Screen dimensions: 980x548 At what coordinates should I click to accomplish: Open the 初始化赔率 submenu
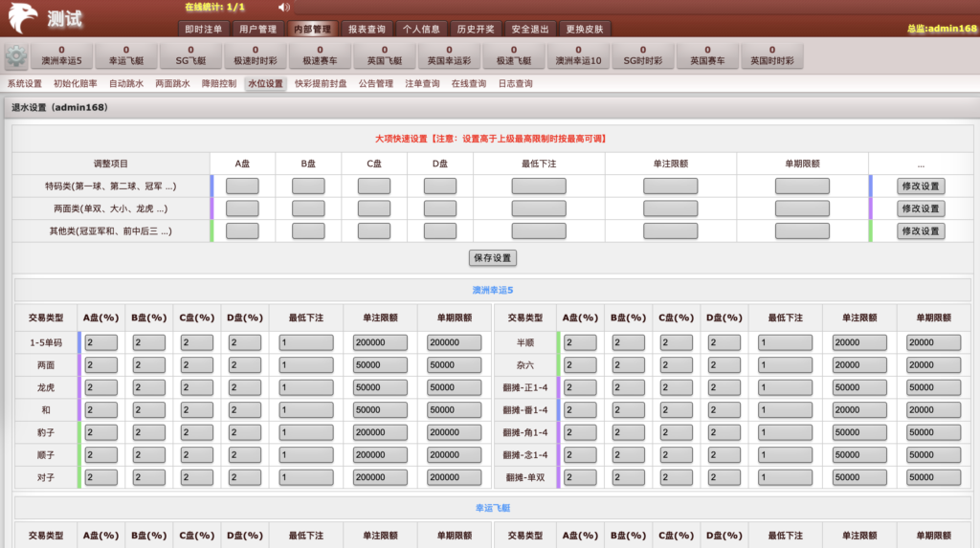pyautogui.click(x=76, y=84)
